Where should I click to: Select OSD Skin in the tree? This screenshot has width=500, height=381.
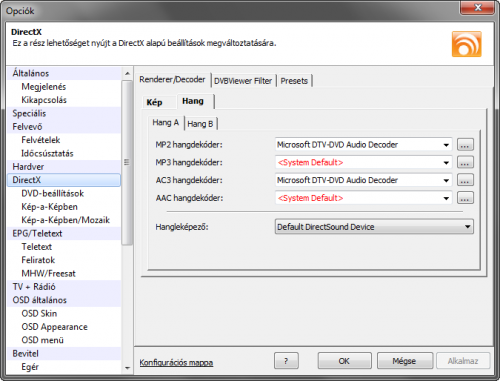[64, 313]
